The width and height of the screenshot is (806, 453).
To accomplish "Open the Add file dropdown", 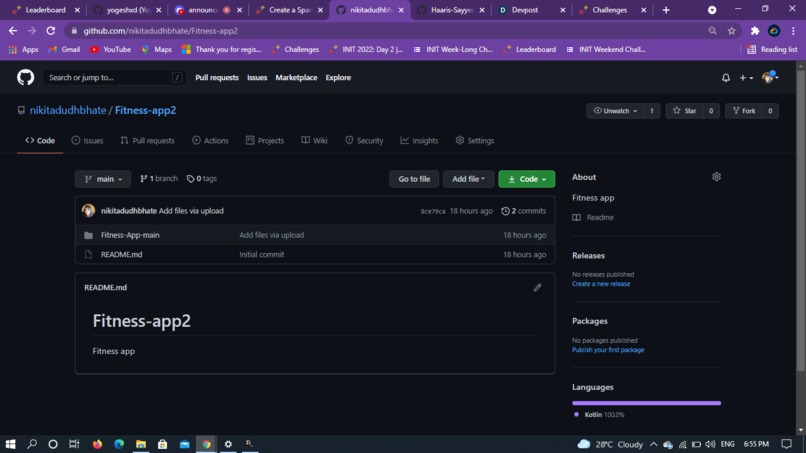I will 468,179.
